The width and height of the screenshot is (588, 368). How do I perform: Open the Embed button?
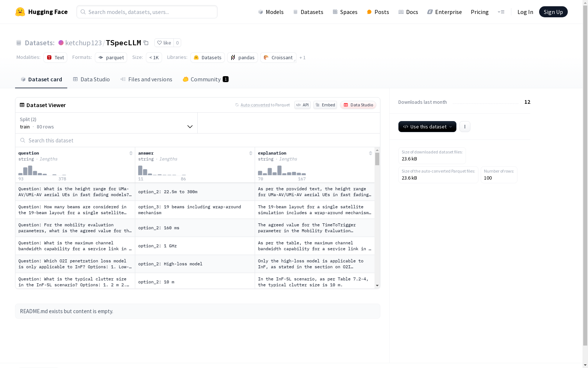click(325, 105)
